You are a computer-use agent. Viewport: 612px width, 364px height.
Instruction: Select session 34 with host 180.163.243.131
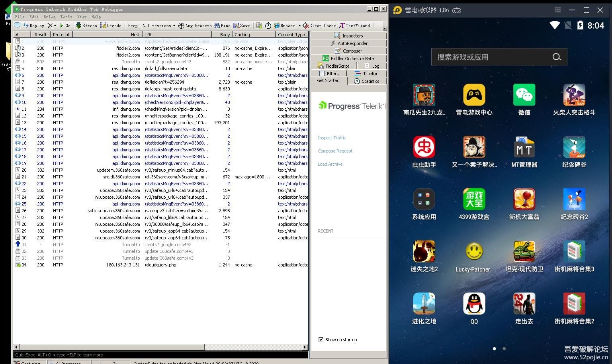160,265
